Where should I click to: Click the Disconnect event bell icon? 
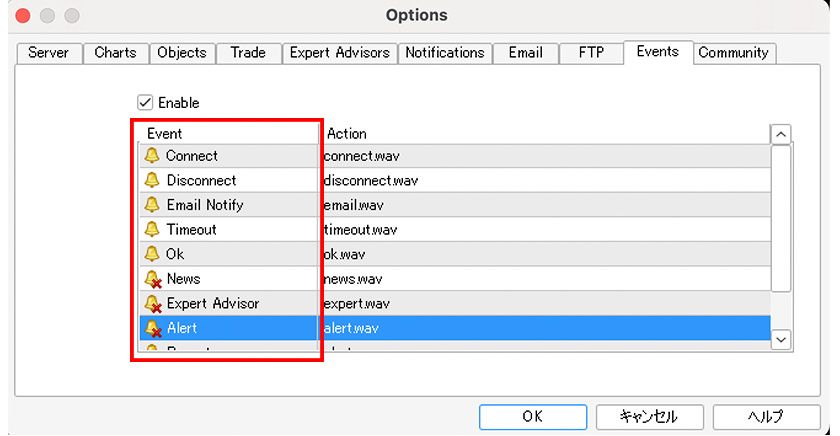tap(152, 181)
